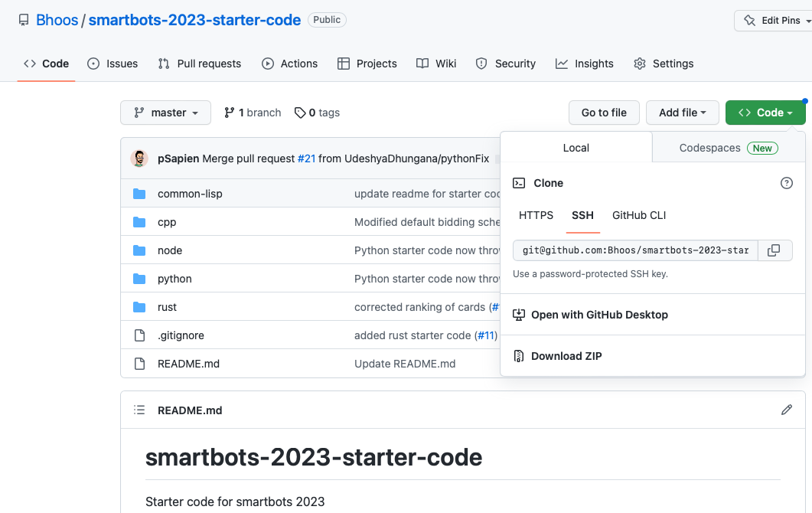
Task: Toggle the green Code dropdown button
Action: coord(765,113)
